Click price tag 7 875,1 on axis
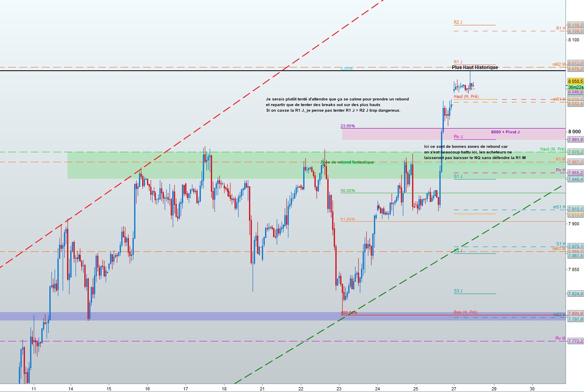This screenshot has height=392, width=584. click(x=575, y=246)
